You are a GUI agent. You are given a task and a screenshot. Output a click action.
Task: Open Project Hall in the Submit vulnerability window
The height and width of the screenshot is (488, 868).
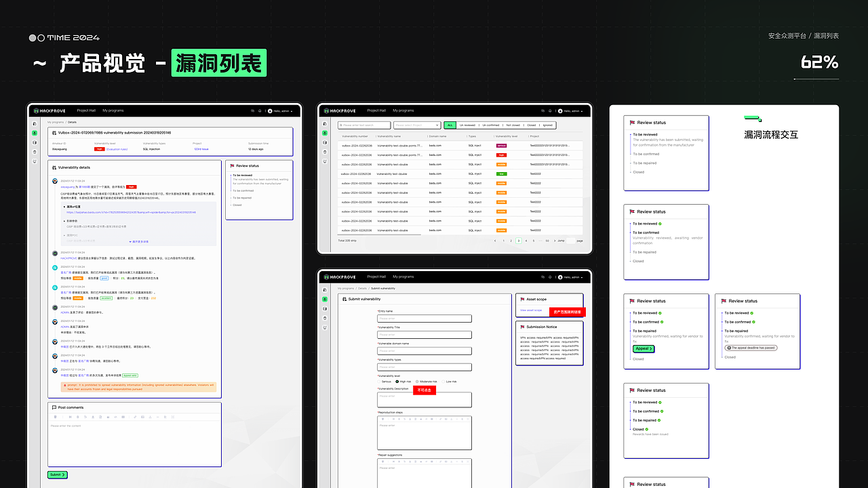coord(376,277)
